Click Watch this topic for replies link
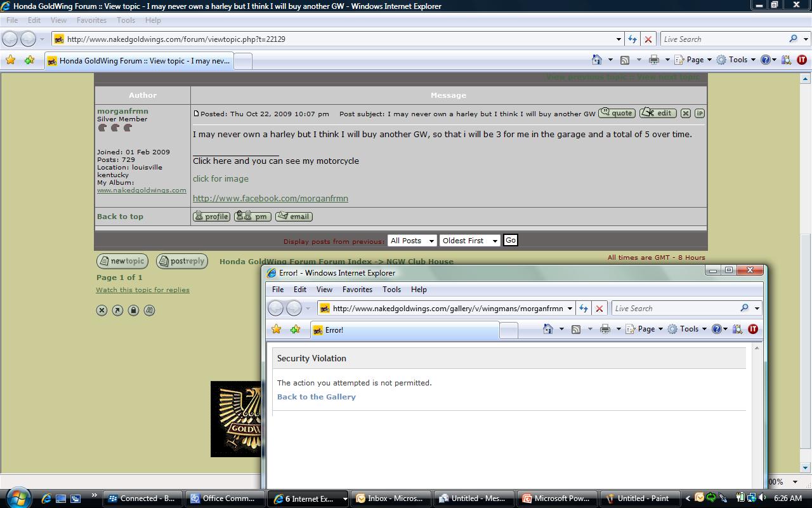Screen dimensions: 812x508 click(143, 290)
